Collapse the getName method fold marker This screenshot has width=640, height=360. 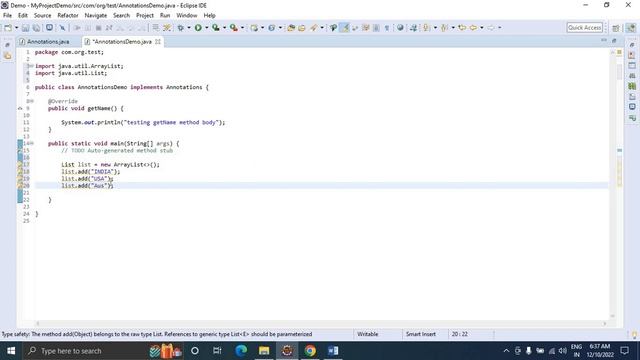pyautogui.click(x=31, y=101)
